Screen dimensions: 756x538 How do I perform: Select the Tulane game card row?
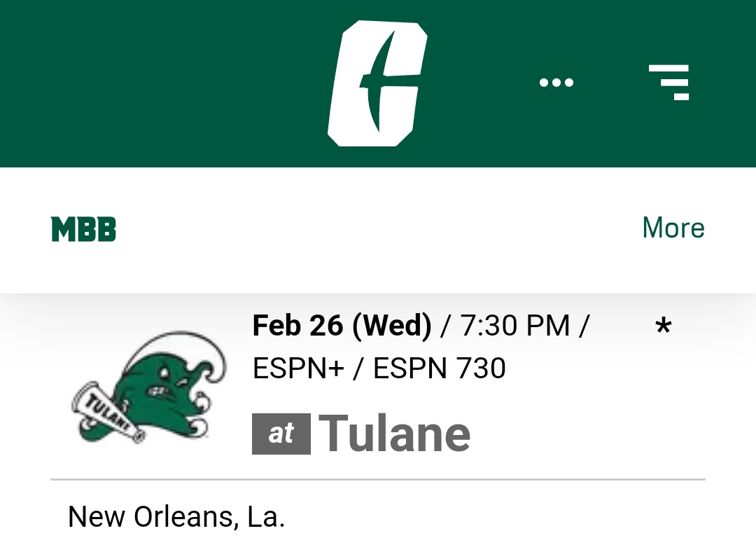(378, 386)
